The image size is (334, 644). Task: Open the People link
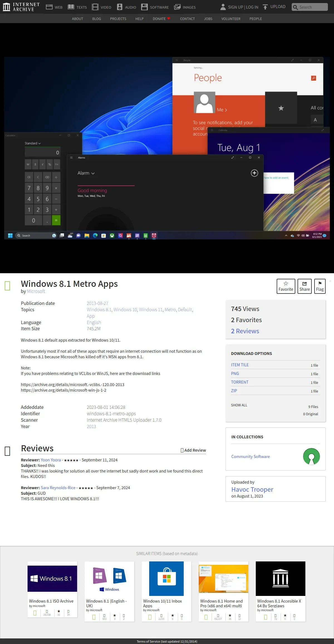[256, 19]
